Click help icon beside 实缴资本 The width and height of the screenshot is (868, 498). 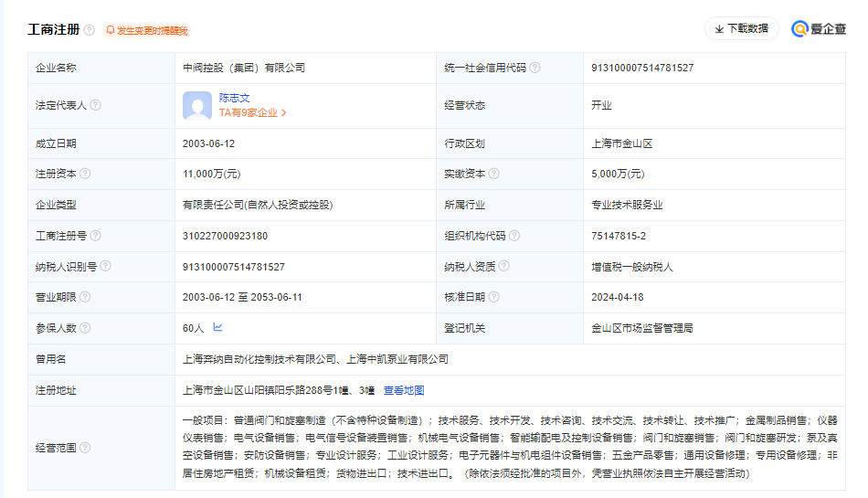click(493, 174)
